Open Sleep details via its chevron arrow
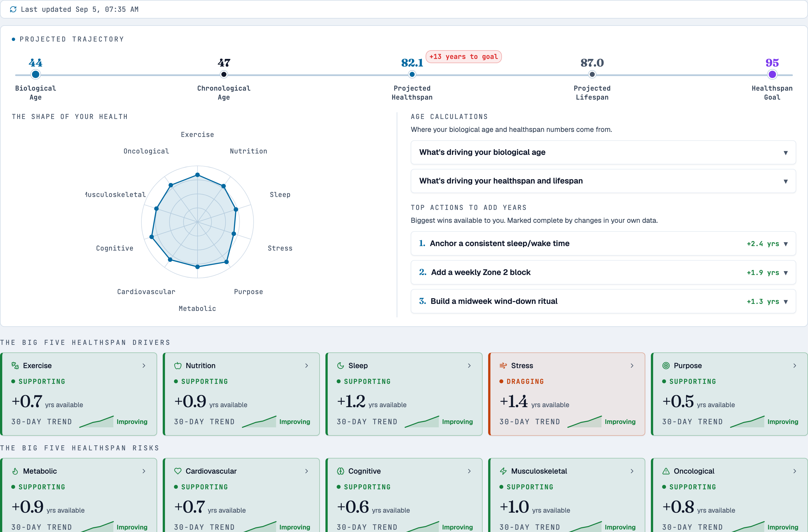This screenshot has height=532, width=808. [x=469, y=365]
